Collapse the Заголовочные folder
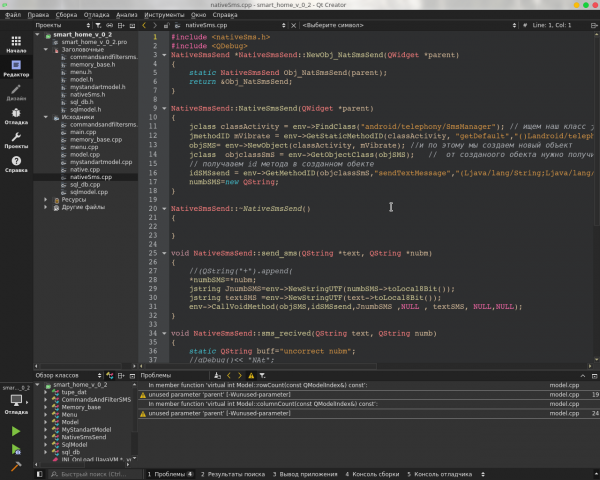 tap(46, 49)
